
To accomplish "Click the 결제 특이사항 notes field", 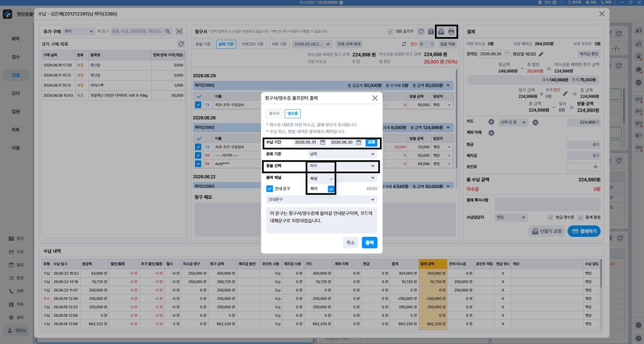I will coord(547,204).
